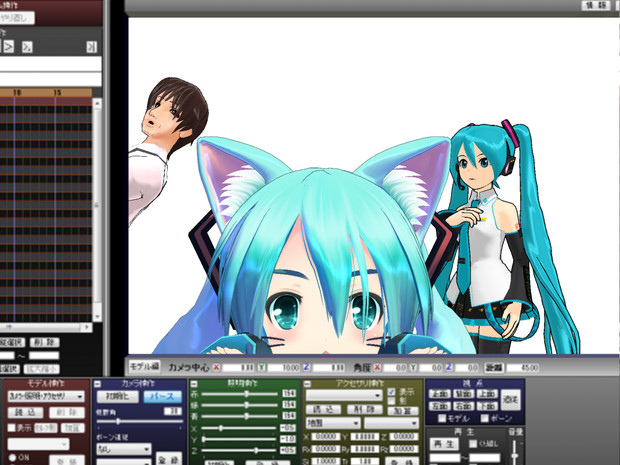Click the camera center X axis icon

(216, 367)
